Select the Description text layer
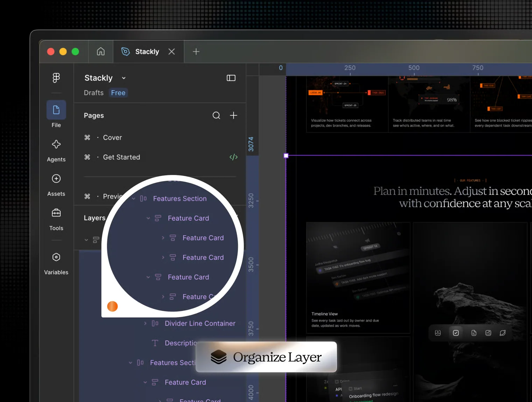Image resolution: width=532 pixels, height=402 pixels. click(x=180, y=343)
